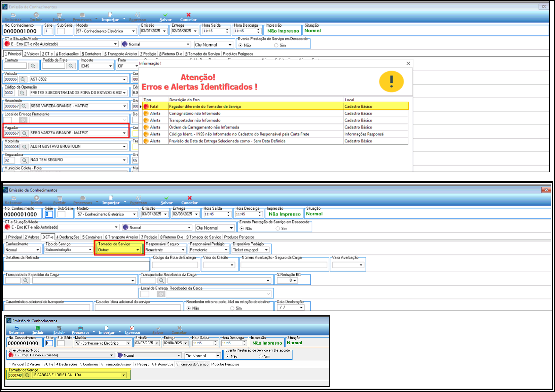Click Cancelar red X in top window toolbar
This screenshot has height=392, width=555.
point(188,15)
